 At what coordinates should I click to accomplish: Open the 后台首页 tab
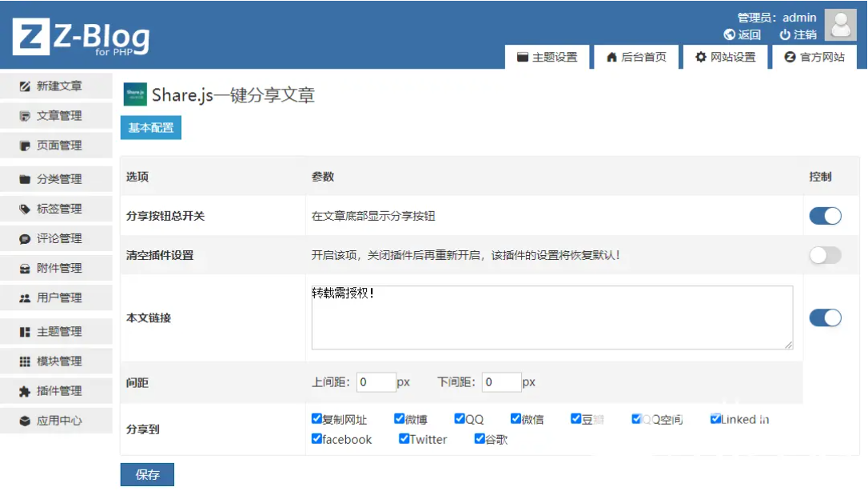click(636, 57)
